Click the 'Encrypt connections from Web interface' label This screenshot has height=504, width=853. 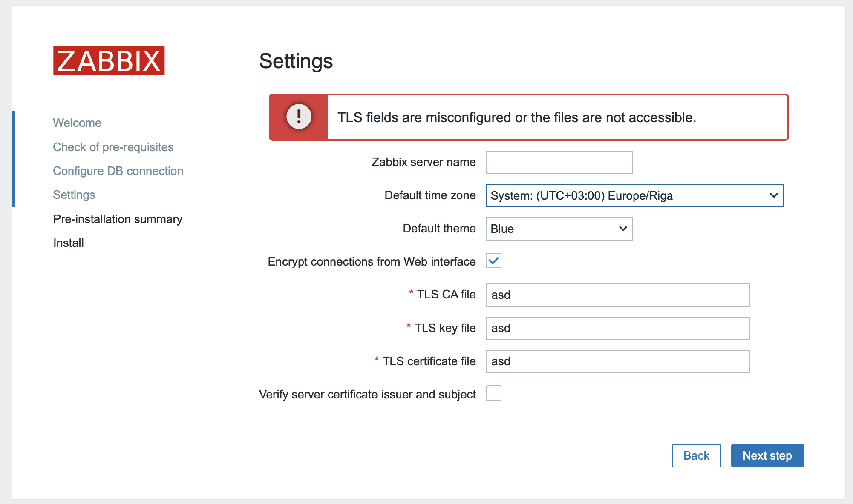372,261
